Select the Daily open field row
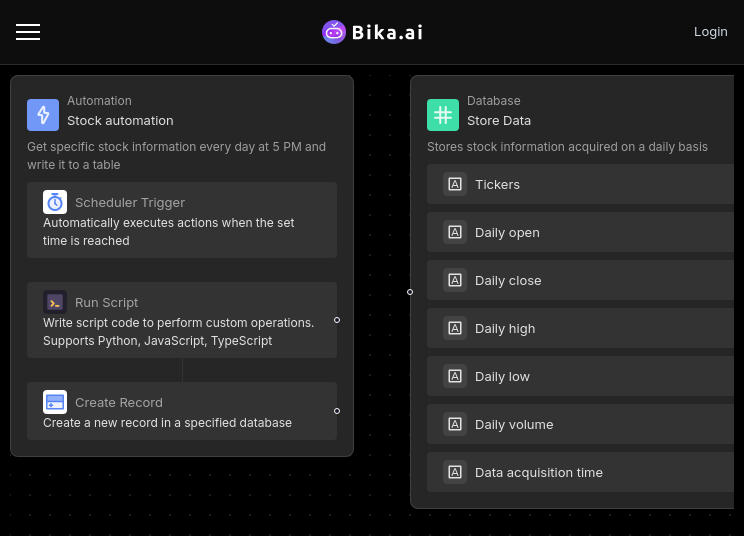Viewport: 744px width, 536px height. (580, 232)
